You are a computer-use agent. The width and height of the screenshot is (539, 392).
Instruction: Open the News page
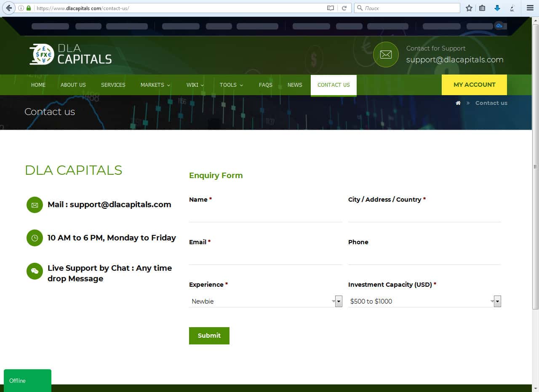point(295,85)
